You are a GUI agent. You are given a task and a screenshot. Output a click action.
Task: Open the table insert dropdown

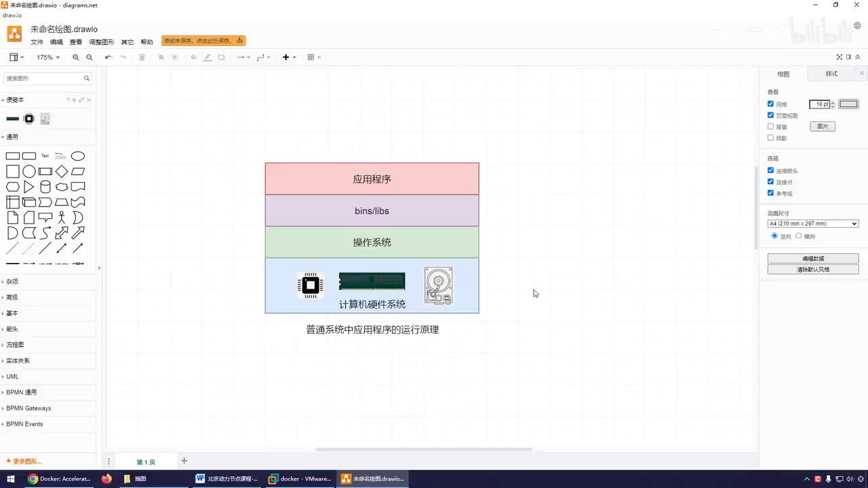pyautogui.click(x=314, y=58)
